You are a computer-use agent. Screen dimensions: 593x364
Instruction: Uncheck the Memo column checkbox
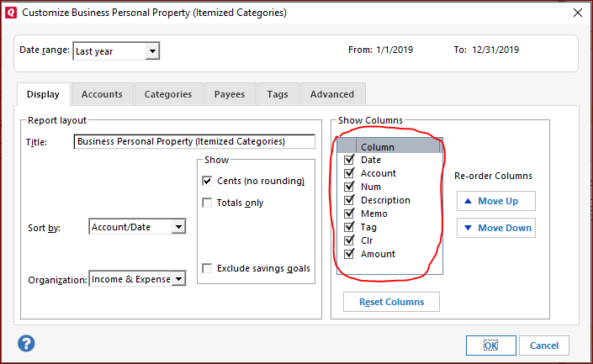[x=349, y=214]
